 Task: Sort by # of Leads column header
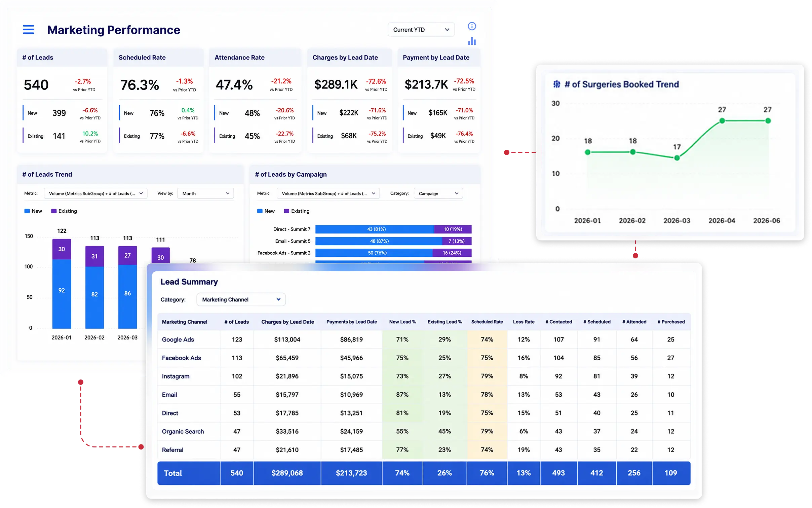click(x=237, y=322)
